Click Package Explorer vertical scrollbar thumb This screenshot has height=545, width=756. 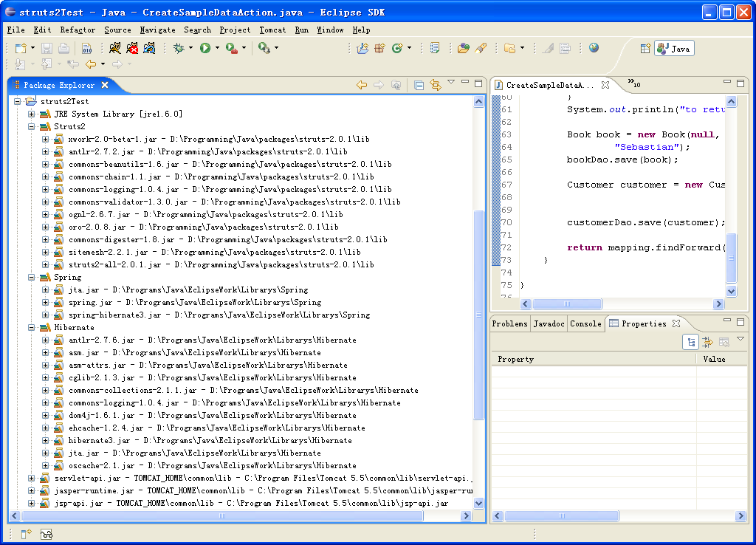pyautogui.click(x=478, y=315)
